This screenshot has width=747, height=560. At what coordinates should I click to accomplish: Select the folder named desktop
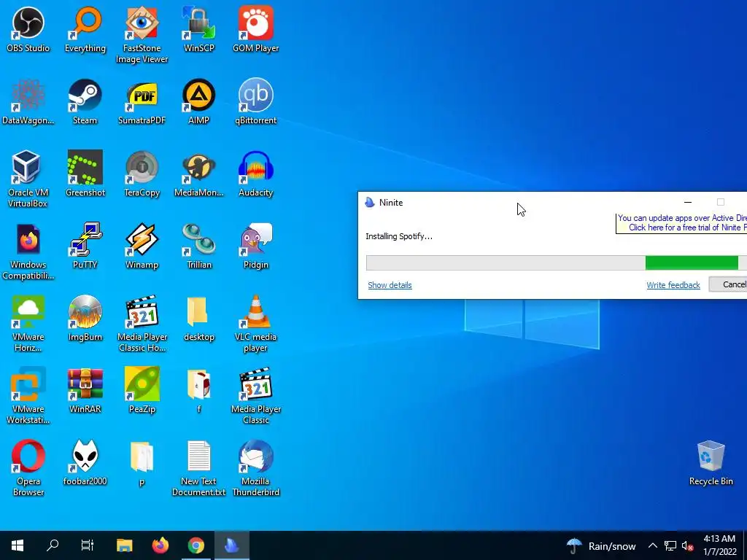pyautogui.click(x=199, y=319)
